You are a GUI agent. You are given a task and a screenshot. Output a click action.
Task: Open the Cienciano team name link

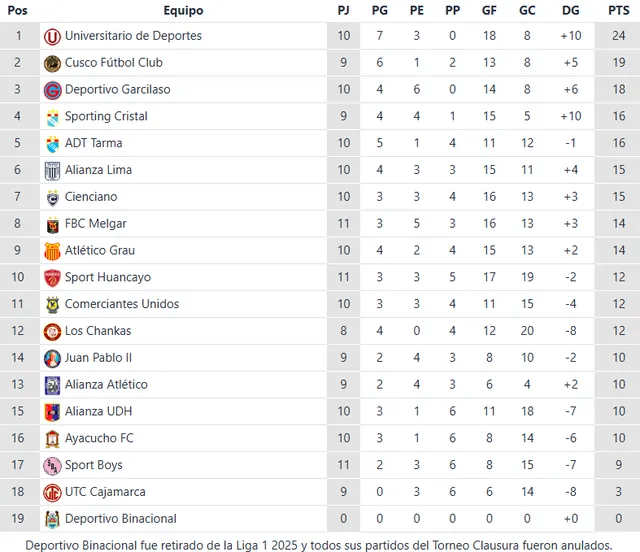pos(91,197)
